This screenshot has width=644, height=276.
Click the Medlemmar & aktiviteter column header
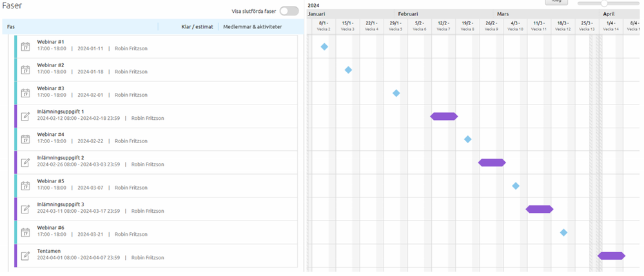[252, 26]
